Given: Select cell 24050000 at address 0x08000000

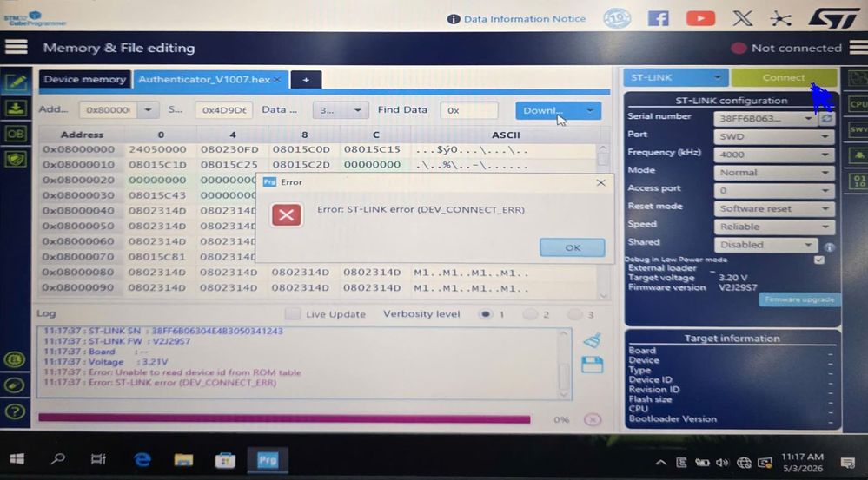Looking at the screenshot, I should (161, 149).
